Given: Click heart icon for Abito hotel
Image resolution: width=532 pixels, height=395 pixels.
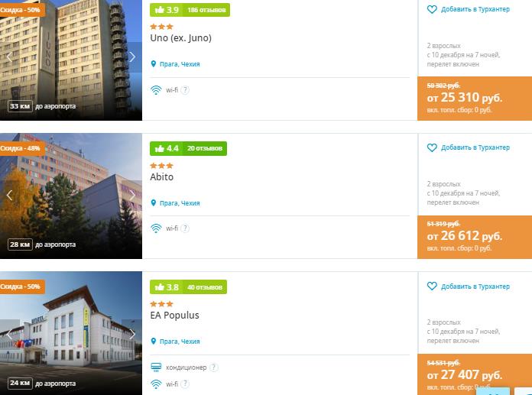Looking at the screenshot, I should click(432, 147).
